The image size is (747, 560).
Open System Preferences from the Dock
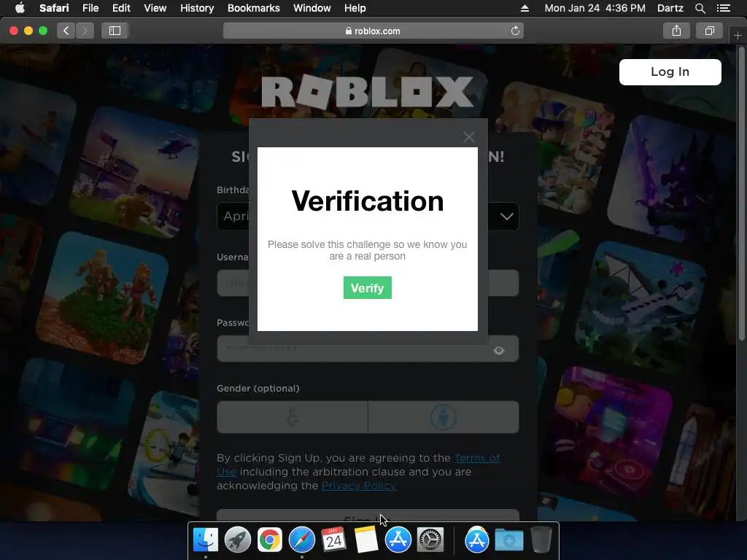[x=430, y=540]
